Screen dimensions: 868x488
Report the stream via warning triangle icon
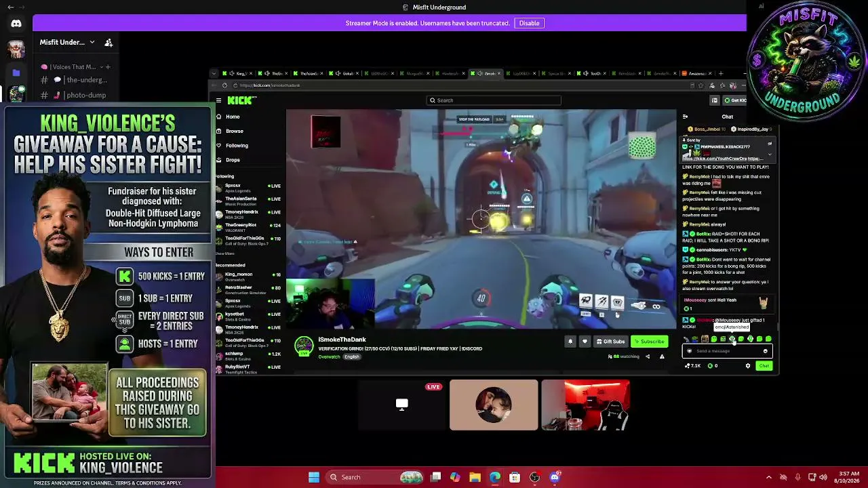(662, 357)
